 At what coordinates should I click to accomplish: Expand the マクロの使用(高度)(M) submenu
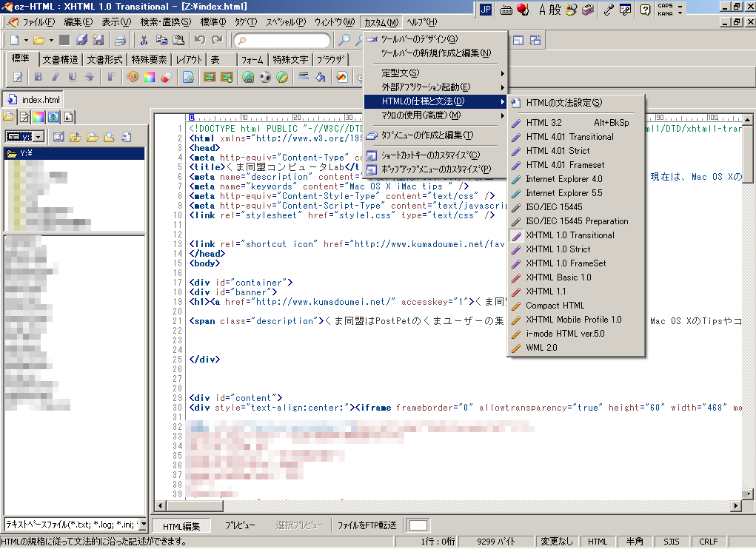pos(436,115)
